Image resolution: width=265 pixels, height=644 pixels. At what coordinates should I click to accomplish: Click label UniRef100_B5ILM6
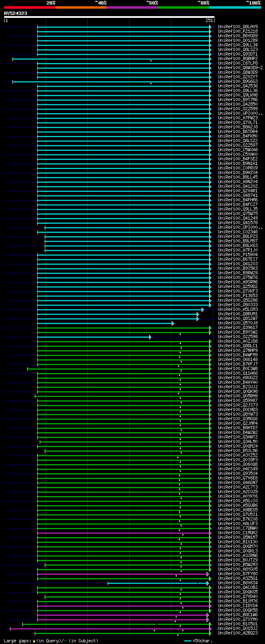pyautogui.click(x=238, y=450)
